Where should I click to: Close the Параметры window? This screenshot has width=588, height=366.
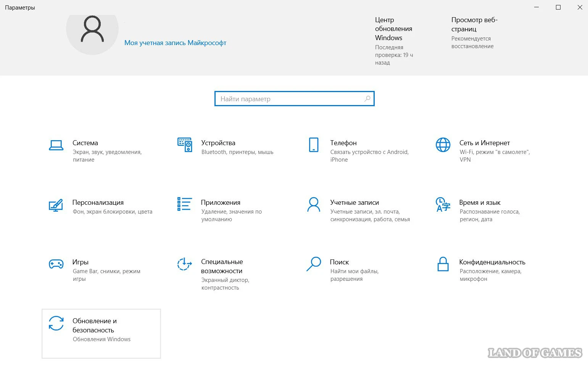click(x=580, y=7)
